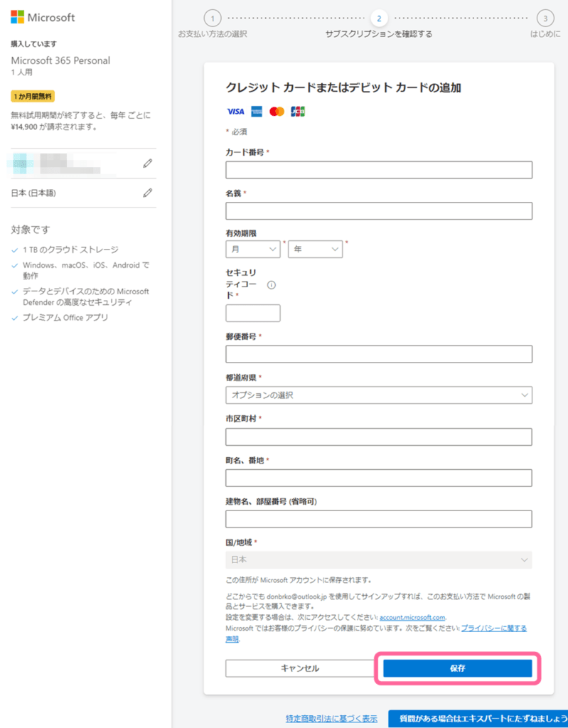Focus the 郵便番号 input field
This screenshot has height=728, width=568.
pos(379,354)
